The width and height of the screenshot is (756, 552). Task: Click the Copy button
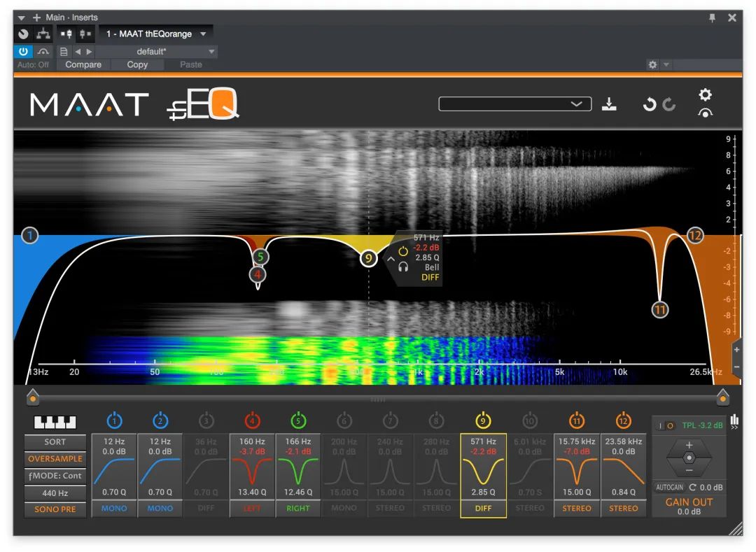click(137, 64)
